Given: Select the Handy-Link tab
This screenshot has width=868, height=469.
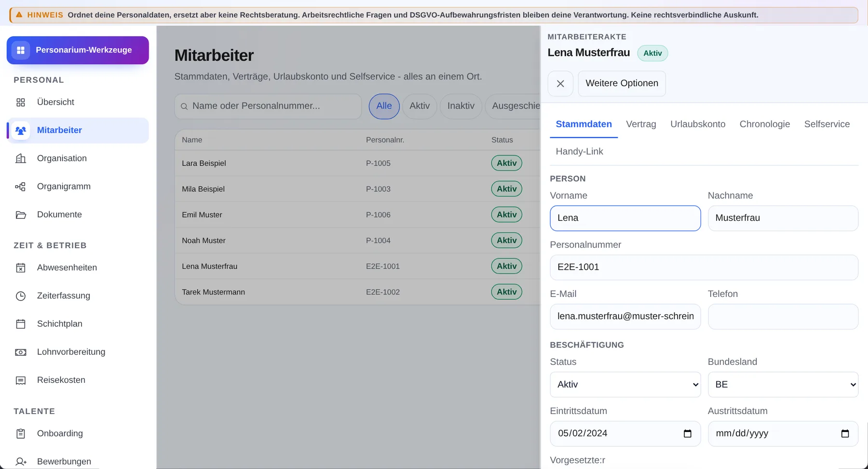Looking at the screenshot, I should 579,151.
